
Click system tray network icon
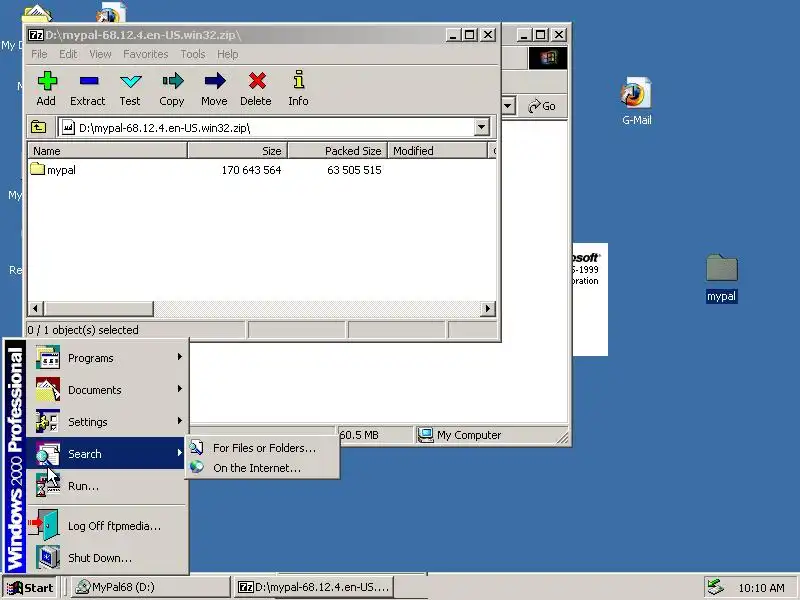(x=715, y=587)
